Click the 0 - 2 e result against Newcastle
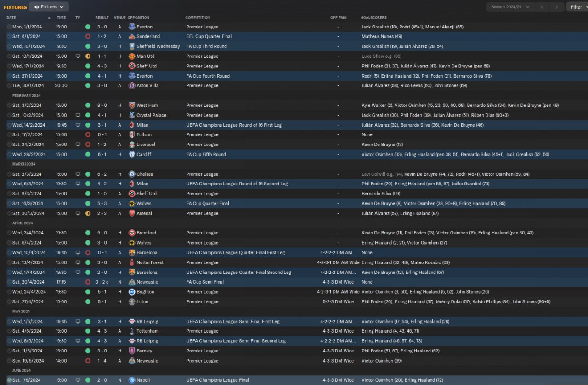The height and width of the screenshot is (385, 588). [103, 282]
